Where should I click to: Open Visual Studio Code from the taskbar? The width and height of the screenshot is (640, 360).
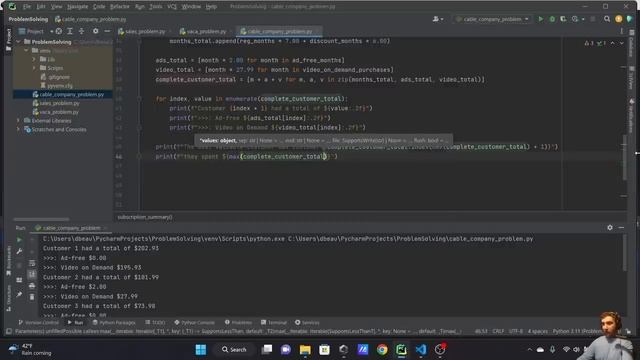pyautogui.click(x=421, y=350)
